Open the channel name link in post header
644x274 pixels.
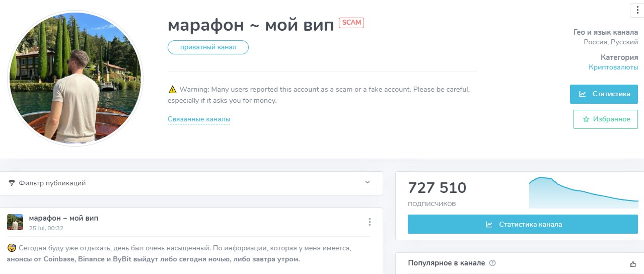[x=64, y=218]
